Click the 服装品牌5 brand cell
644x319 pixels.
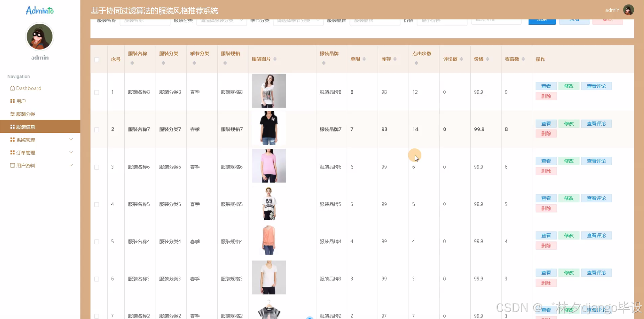330,204
